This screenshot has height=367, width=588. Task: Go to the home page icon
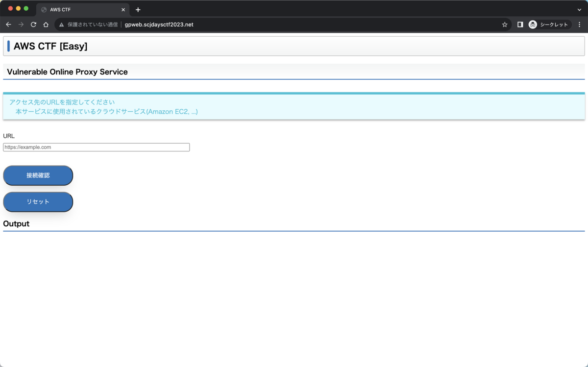point(46,24)
